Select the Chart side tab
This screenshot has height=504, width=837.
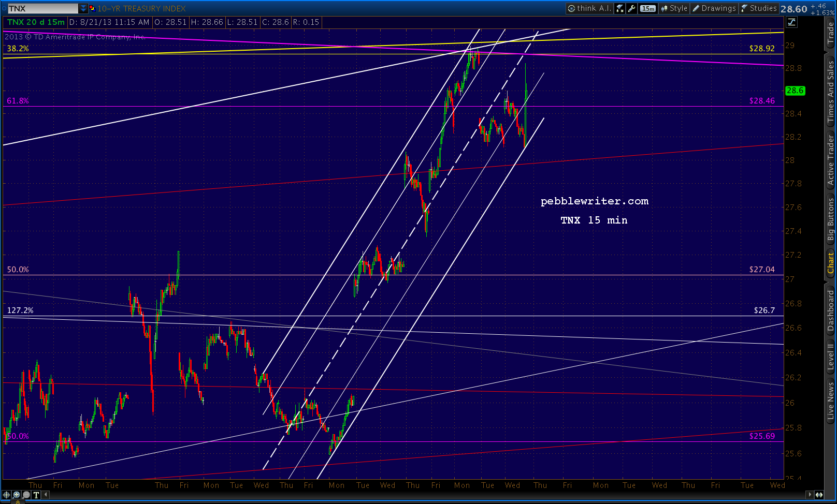(830, 264)
